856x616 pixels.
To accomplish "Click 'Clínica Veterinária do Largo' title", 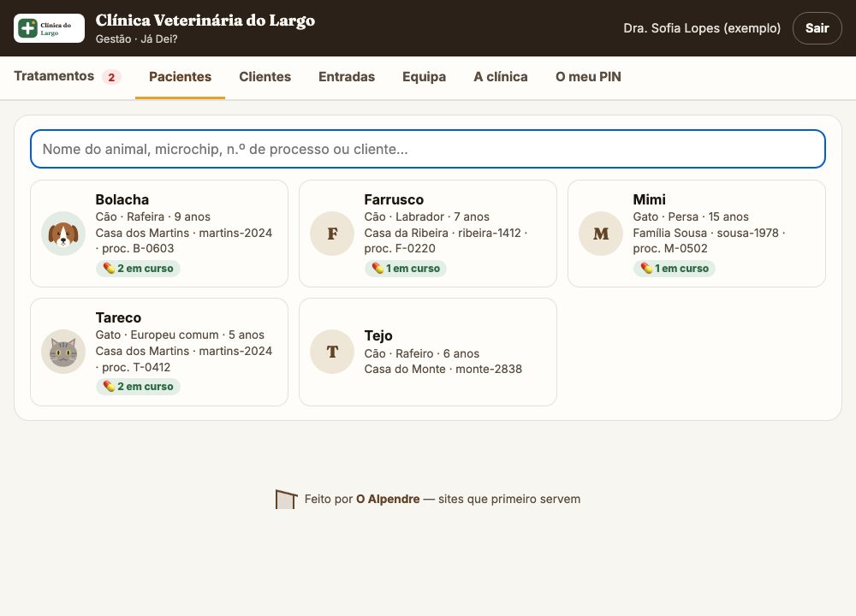I will tap(205, 21).
